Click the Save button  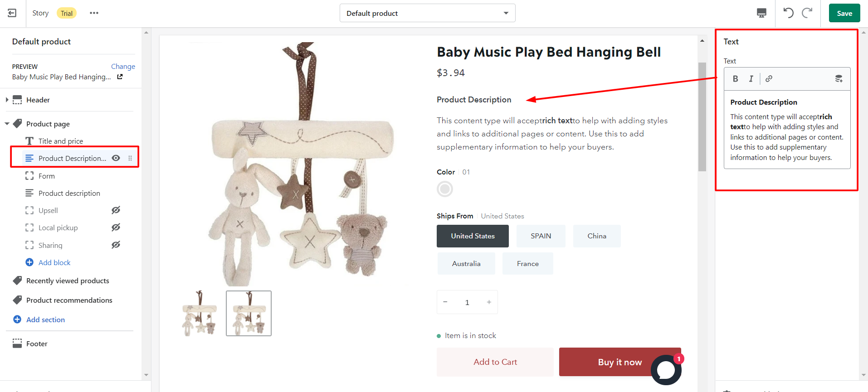[x=844, y=13]
